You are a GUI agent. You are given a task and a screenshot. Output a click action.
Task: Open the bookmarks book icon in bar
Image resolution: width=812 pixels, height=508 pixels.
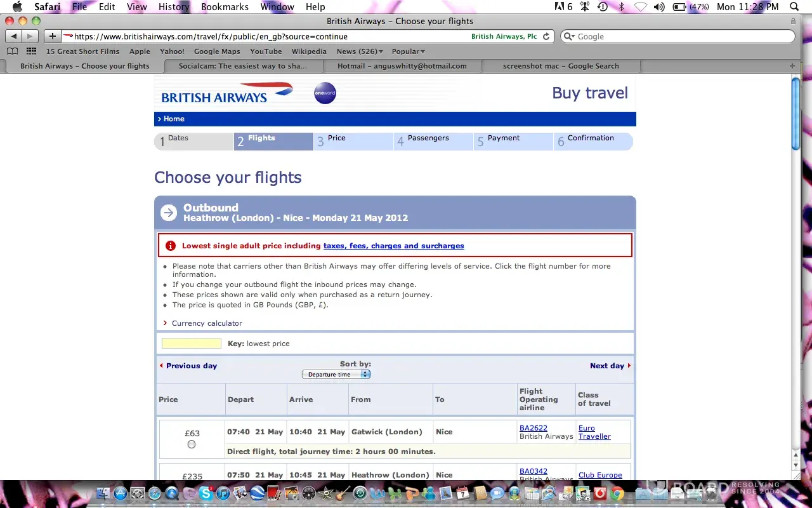pos(12,51)
